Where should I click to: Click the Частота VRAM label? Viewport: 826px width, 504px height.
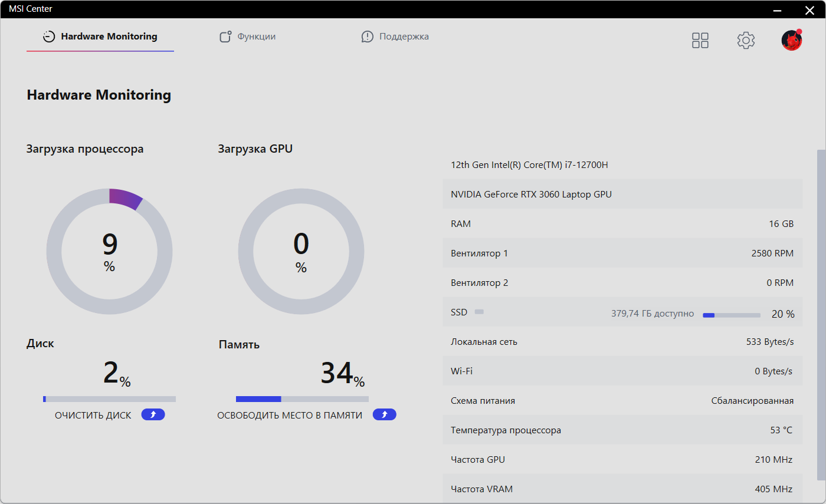(x=481, y=489)
